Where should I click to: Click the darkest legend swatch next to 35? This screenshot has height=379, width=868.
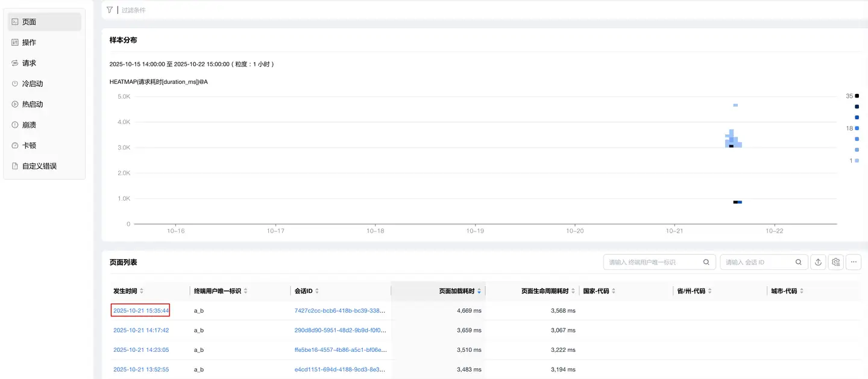point(857,96)
